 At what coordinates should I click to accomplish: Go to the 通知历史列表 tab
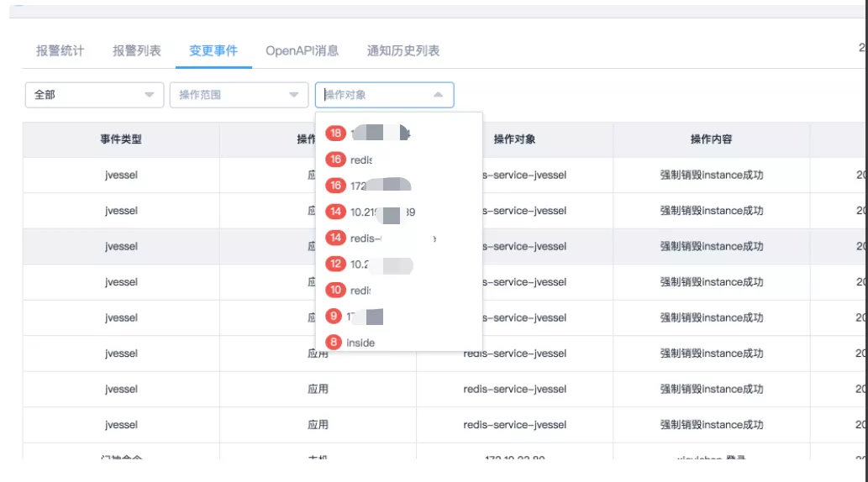(x=403, y=51)
